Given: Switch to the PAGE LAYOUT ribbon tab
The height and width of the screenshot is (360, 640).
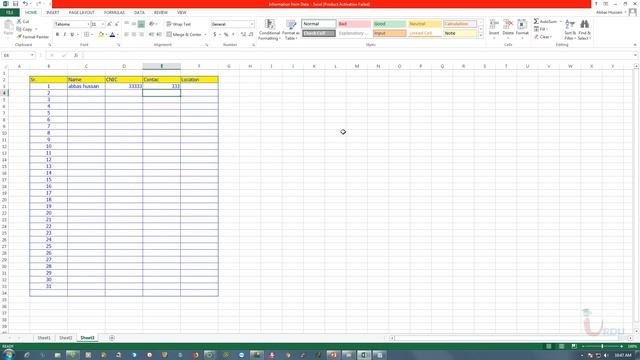Looking at the screenshot, I should pyautogui.click(x=81, y=13).
